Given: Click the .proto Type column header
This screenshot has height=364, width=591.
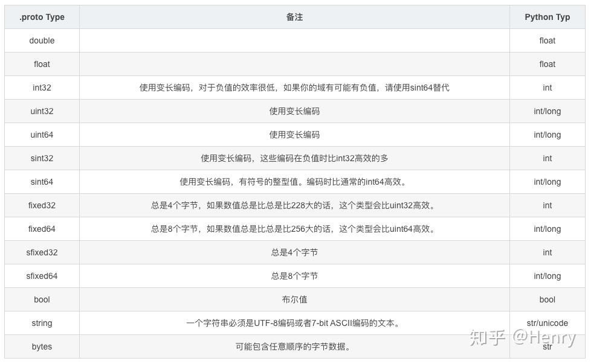Looking at the screenshot, I should click(41, 17).
